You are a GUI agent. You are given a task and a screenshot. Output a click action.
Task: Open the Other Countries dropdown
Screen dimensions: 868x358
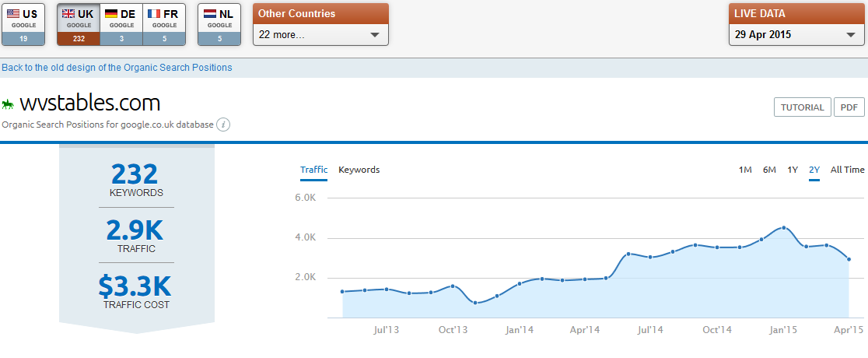coord(320,35)
